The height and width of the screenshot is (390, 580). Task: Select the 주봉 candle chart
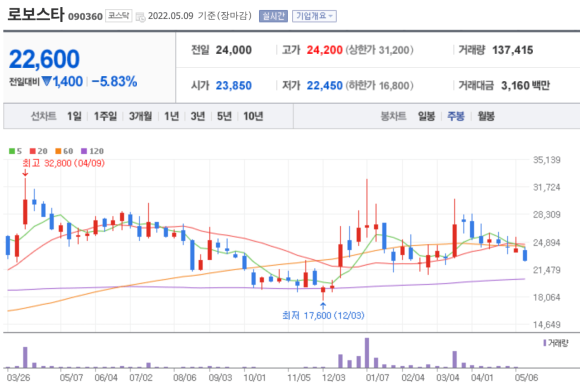(x=456, y=116)
